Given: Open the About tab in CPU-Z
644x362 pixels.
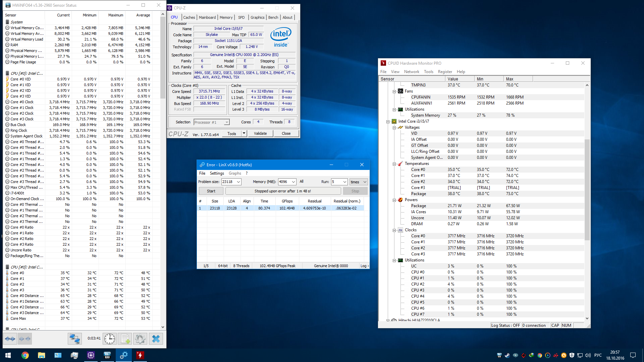Looking at the screenshot, I should click(287, 17).
